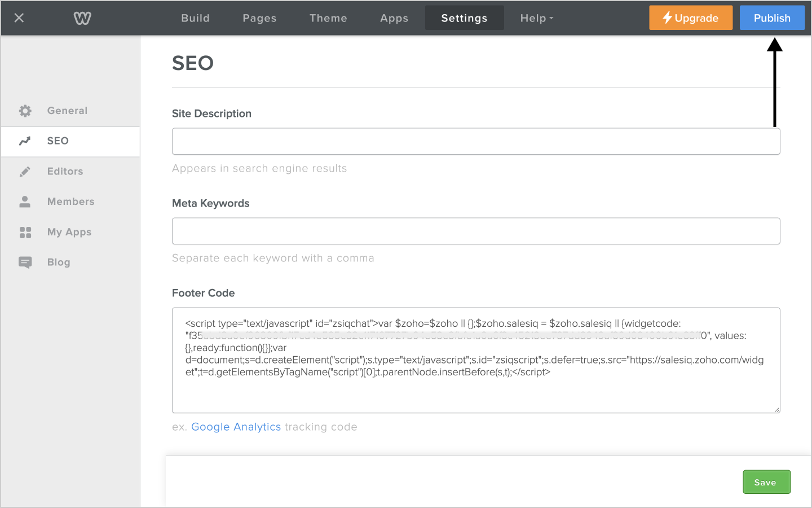Switch to the Build tab
The image size is (812, 508).
[x=195, y=18]
